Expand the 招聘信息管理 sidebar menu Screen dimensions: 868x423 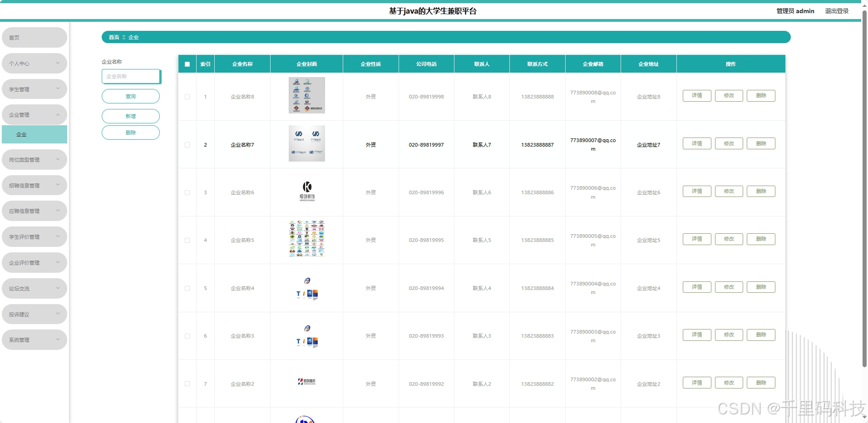click(35, 186)
